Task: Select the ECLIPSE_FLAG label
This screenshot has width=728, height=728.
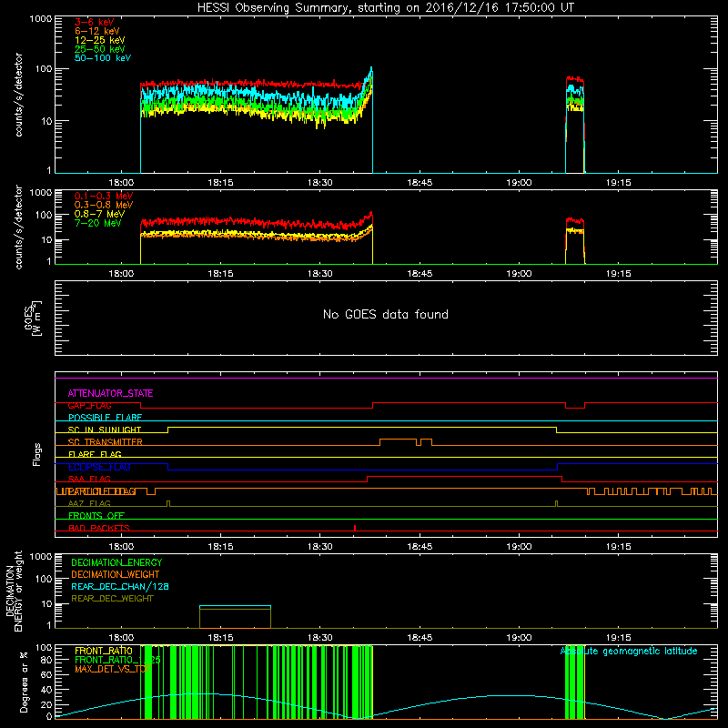Action: click(x=99, y=467)
